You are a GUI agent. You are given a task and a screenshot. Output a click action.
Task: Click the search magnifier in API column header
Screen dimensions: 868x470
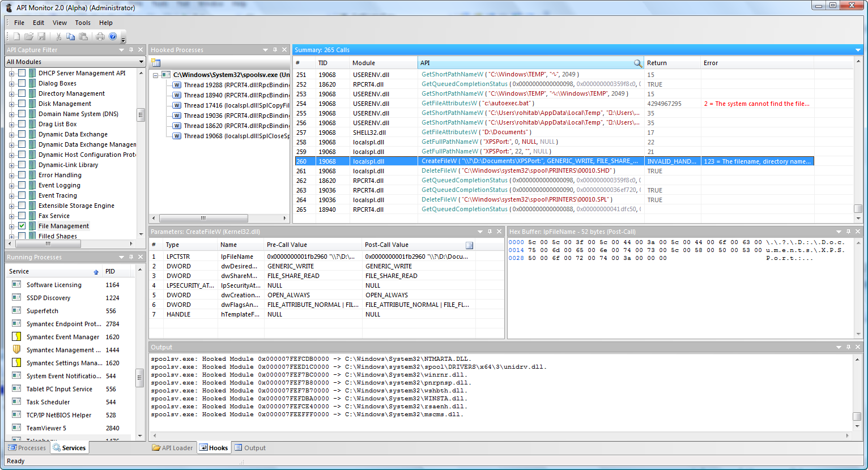point(637,63)
